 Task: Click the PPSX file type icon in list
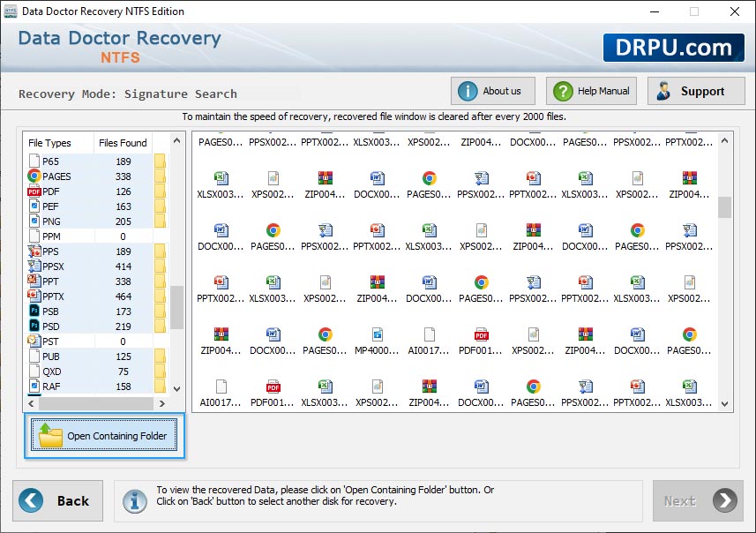(34, 266)
